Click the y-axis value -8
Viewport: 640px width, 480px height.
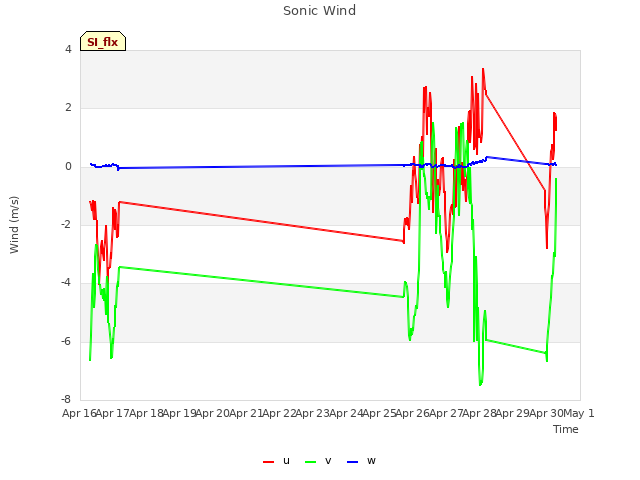pyautogui.click(x=66, y=399)
